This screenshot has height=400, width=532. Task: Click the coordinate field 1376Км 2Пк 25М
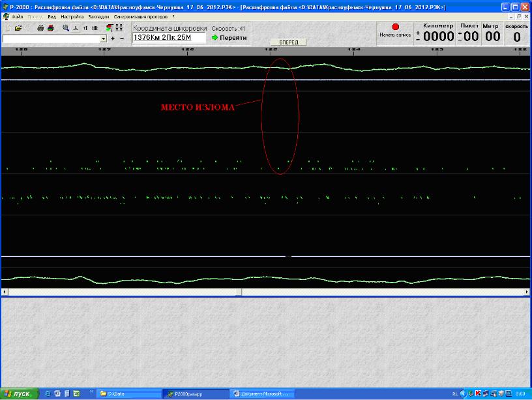point(169,38)
